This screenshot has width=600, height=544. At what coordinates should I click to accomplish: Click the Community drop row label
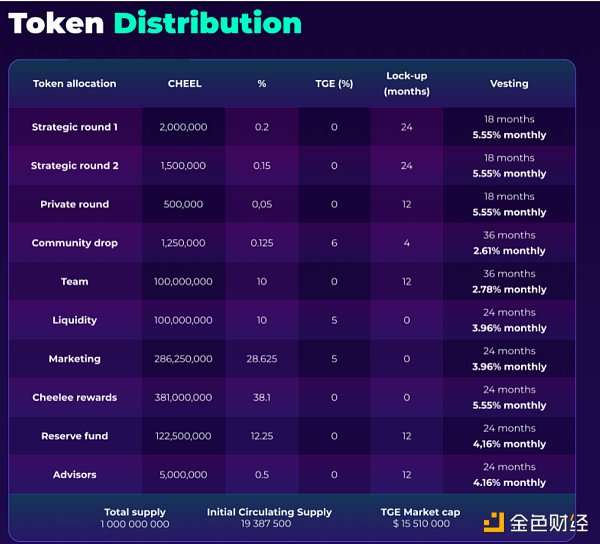tap(74, 243)
